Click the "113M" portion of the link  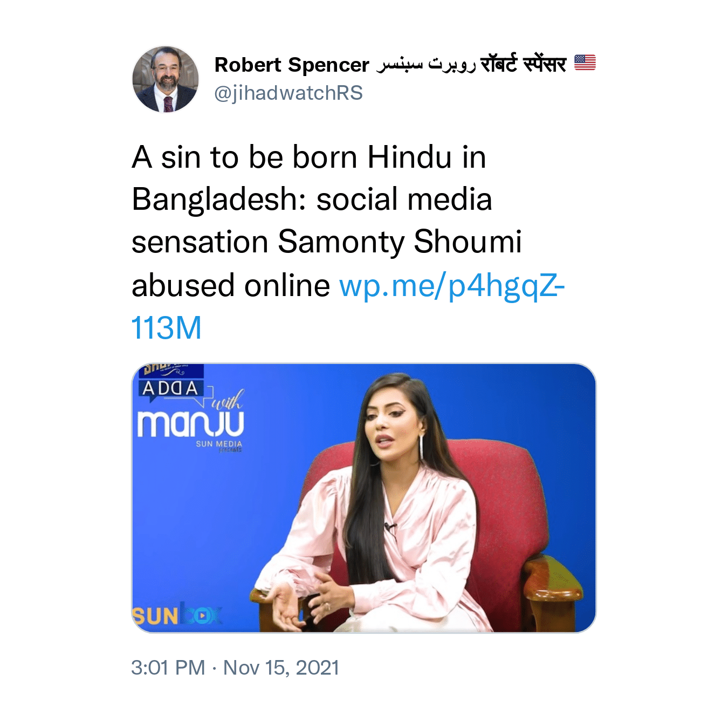click(x=167, y=328)
